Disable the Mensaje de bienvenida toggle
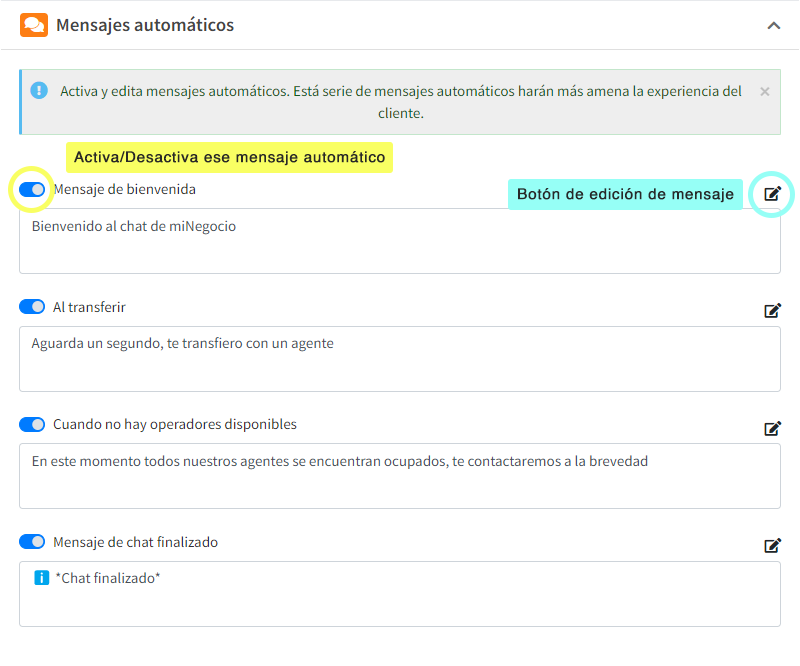 32,189
